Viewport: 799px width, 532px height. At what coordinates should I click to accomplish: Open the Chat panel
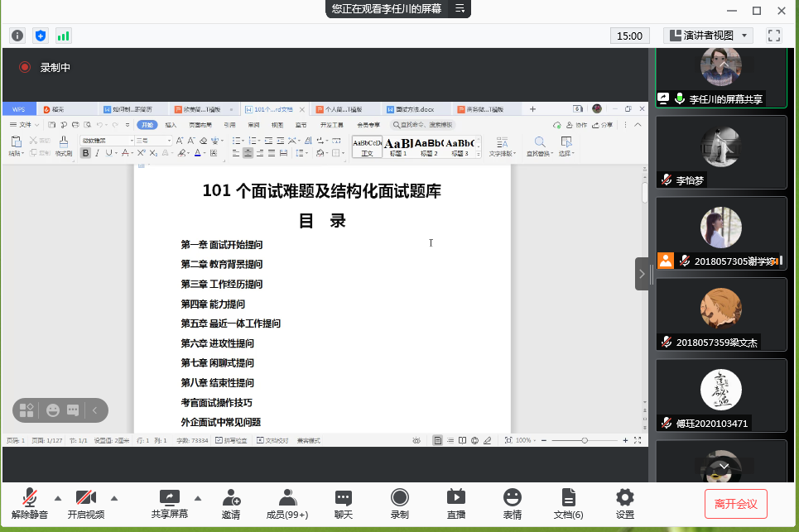click(344, 498)
